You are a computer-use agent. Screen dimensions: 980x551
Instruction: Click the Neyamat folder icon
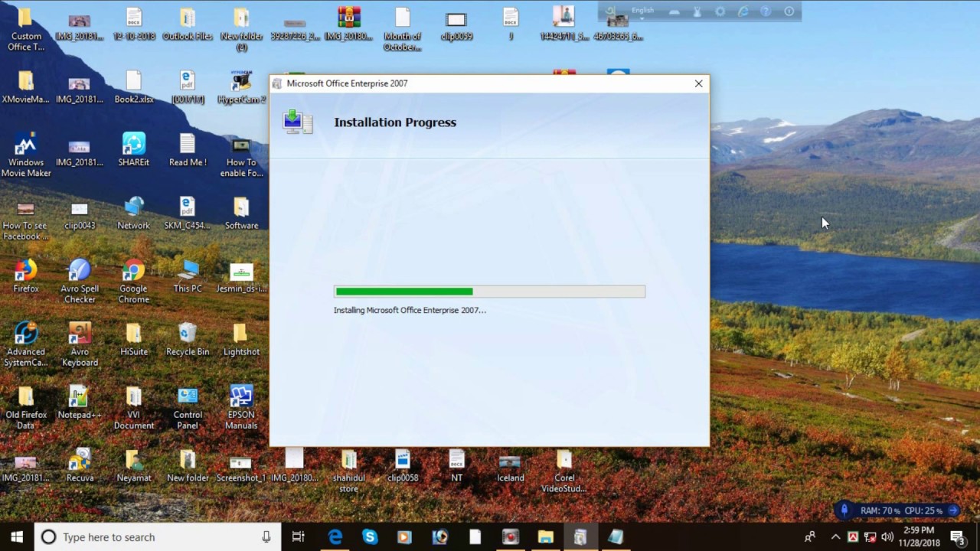(133, 465)
